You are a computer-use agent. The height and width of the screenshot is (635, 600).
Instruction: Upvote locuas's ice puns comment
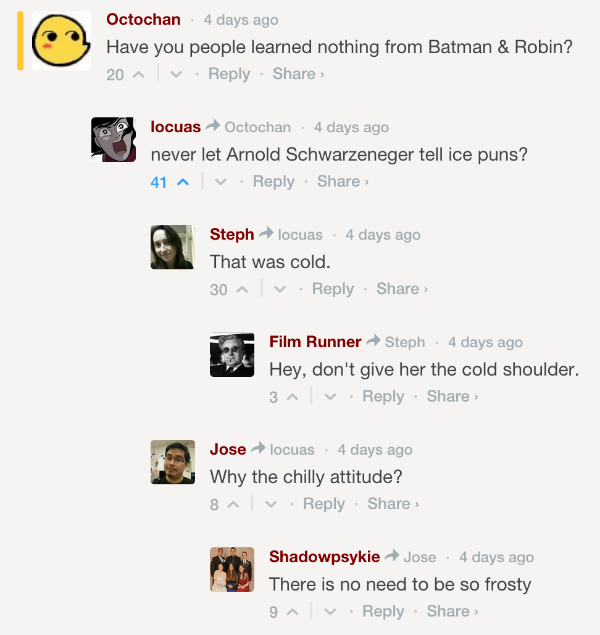click(x=182, y=182)
